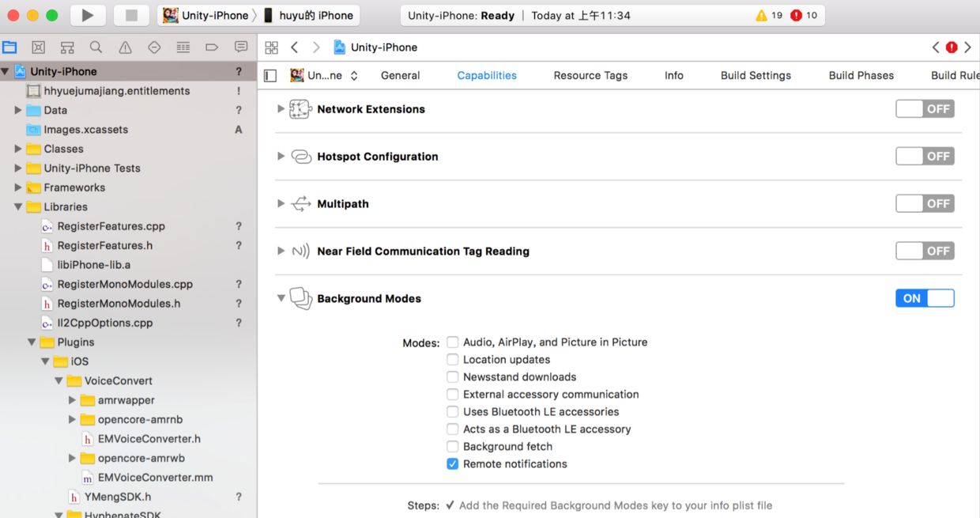The width and height of the screenshot is (980, 518).
Task: Open the Breakpoint navigator icon
Action: (x=212, y=47)
